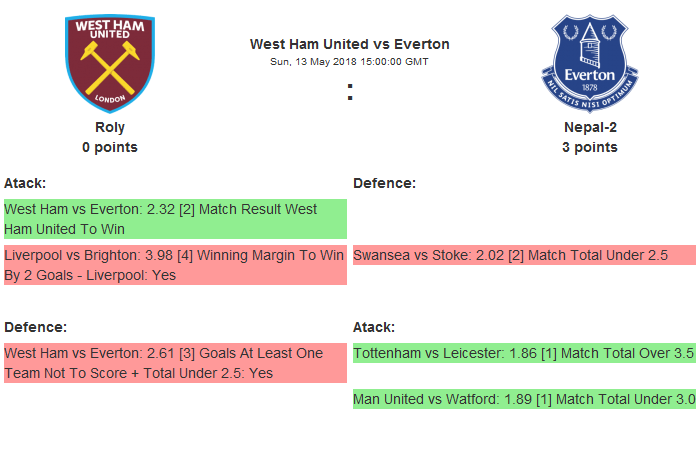700x460 pixels.
Task: Select the Nepal-2 player name
Action: pos(589,127)
